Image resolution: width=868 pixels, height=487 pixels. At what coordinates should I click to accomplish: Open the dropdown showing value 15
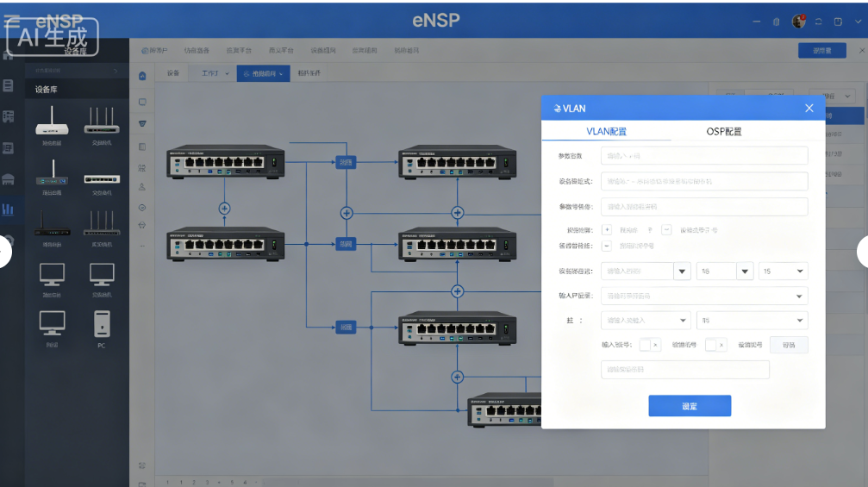pyautogui.click(x=783, y=272)
